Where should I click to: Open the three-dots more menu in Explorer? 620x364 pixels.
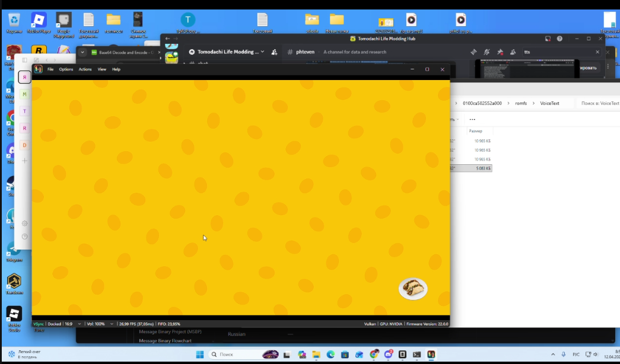pos(472,119)
